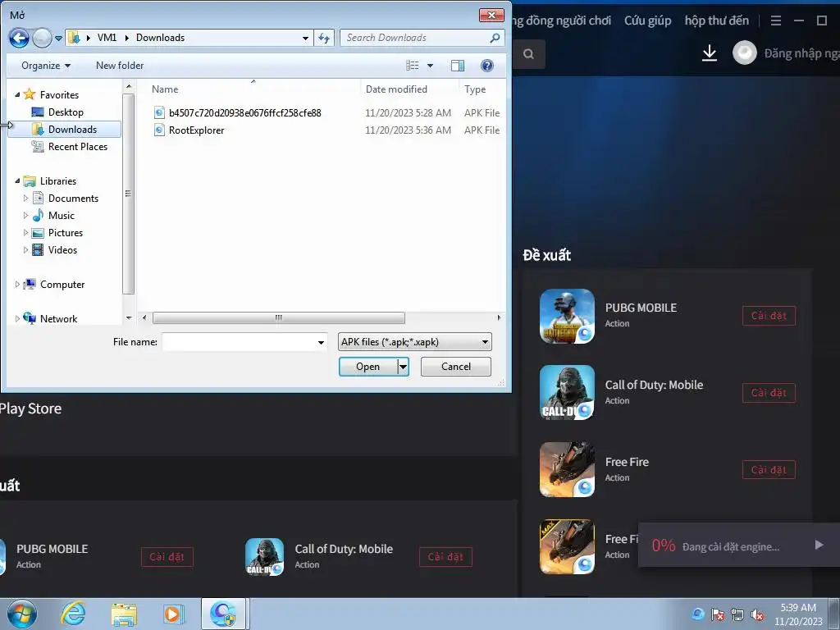Select Desktop in Favorites

click(66, 112)
